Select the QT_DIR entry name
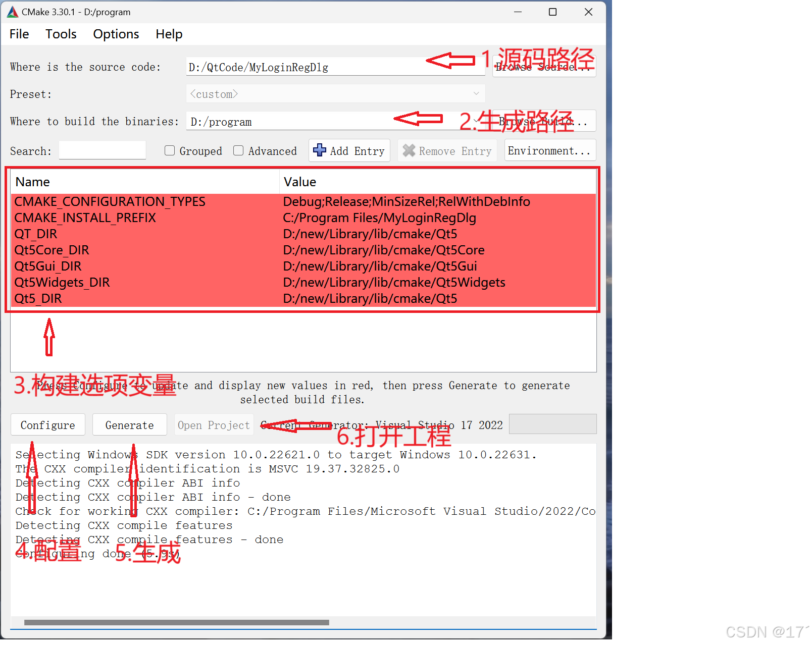Image resolution: width=812 pixels, height=646 pixels. coord(36,234)
